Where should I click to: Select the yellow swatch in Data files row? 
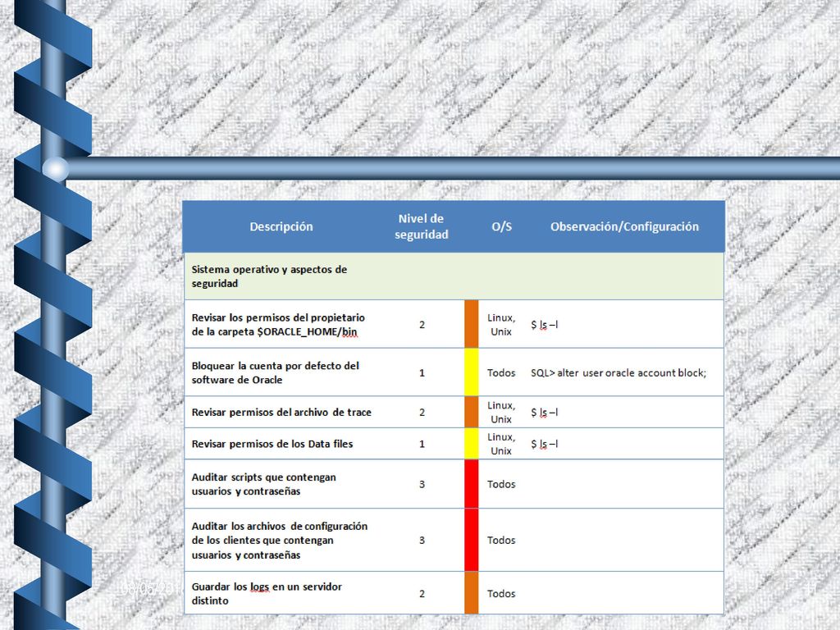472,444
